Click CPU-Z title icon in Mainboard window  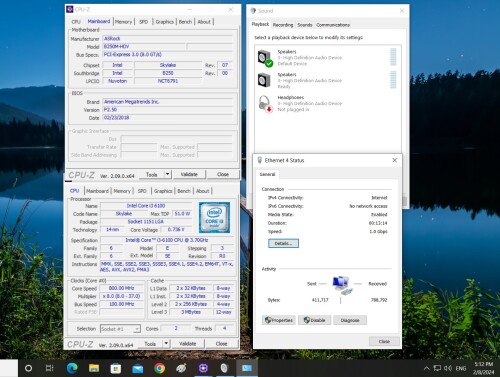click(x=70, y=9)
